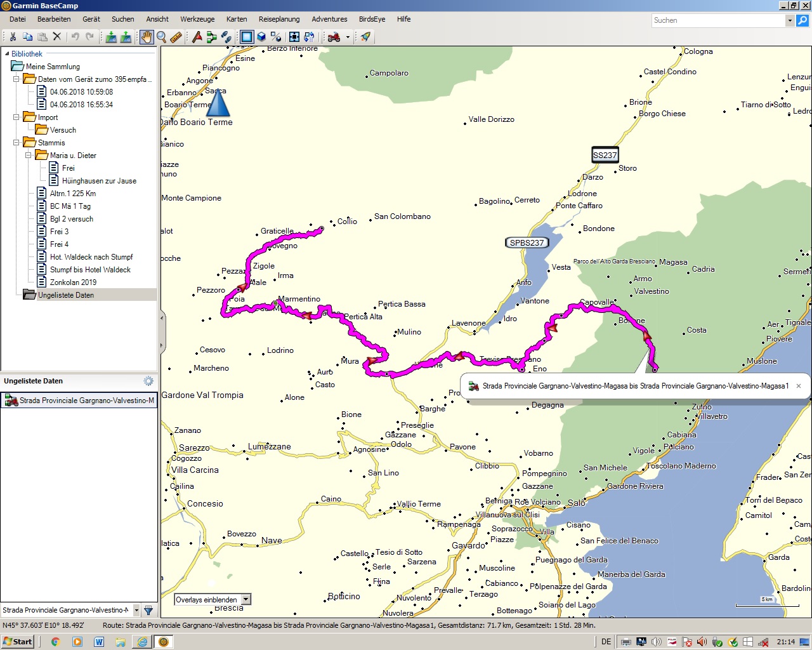Viewport: 812px width, 650px height.
Task: Click the Windows Start button
Action: click(18, 642)
